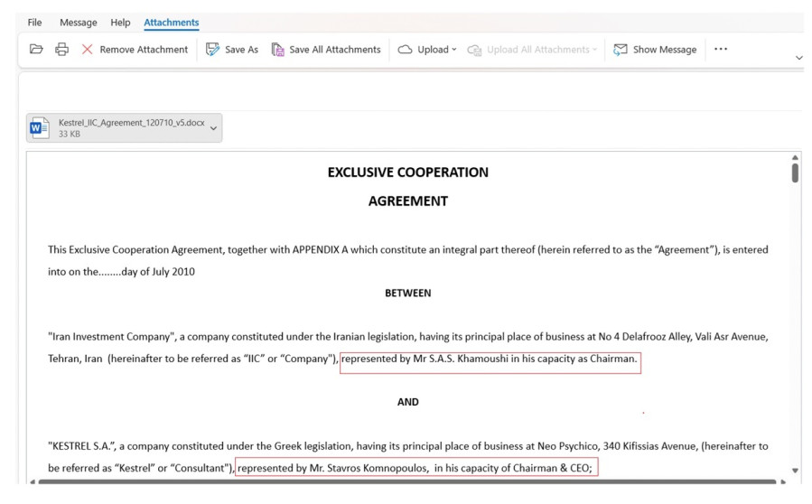This screenshot has width=812, height=504.
Task: Click the Save All Attachments icon
Action: [278, 50]
